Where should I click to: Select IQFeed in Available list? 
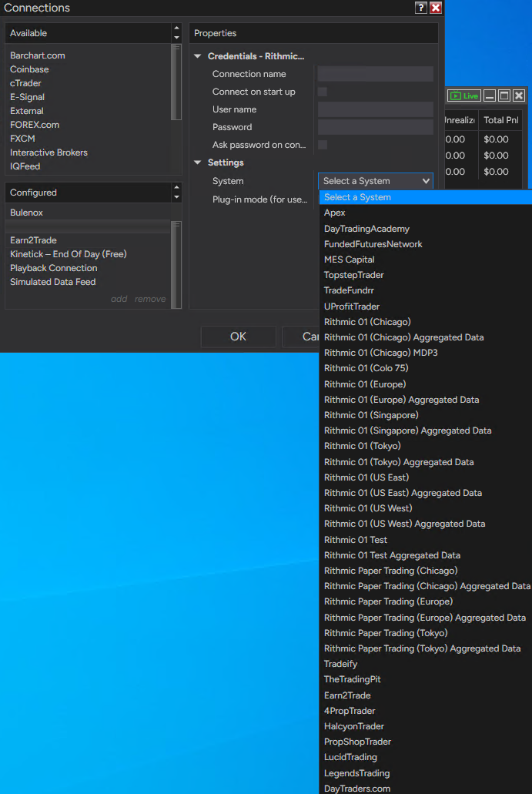(x=25, y=166)
